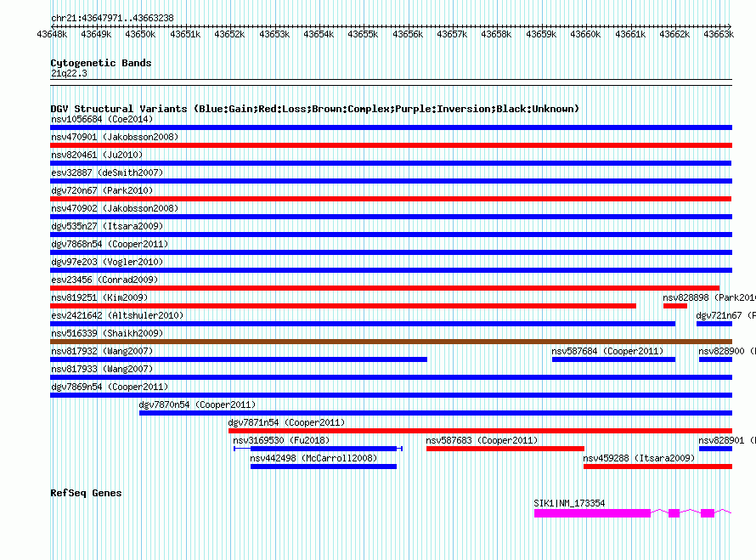Select the blue bar under dgv7870n54 (Cooper2011)

coord(436,413)
